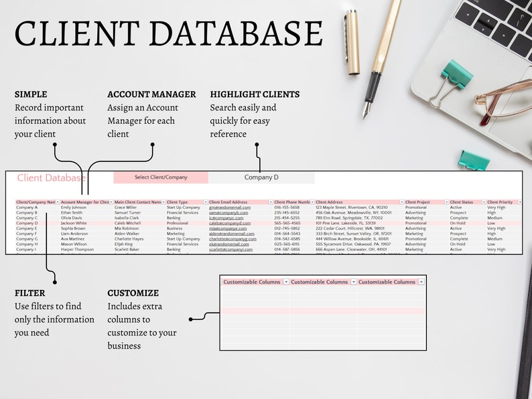Select phone number 025-565-6115 cell
532x399 pixels.
[287, 244]
